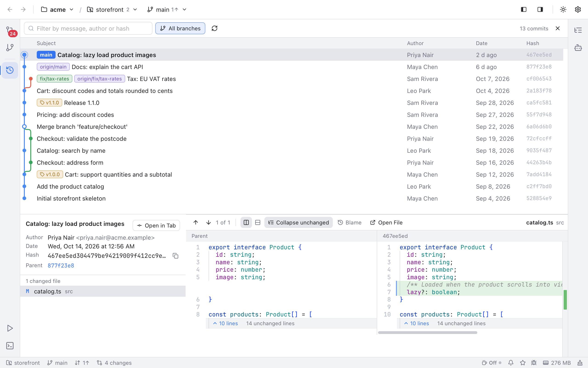This screenshot has width=588, height=368.
Task: Click the notifications bell in status bar
Action: click(x=511, y=363)
